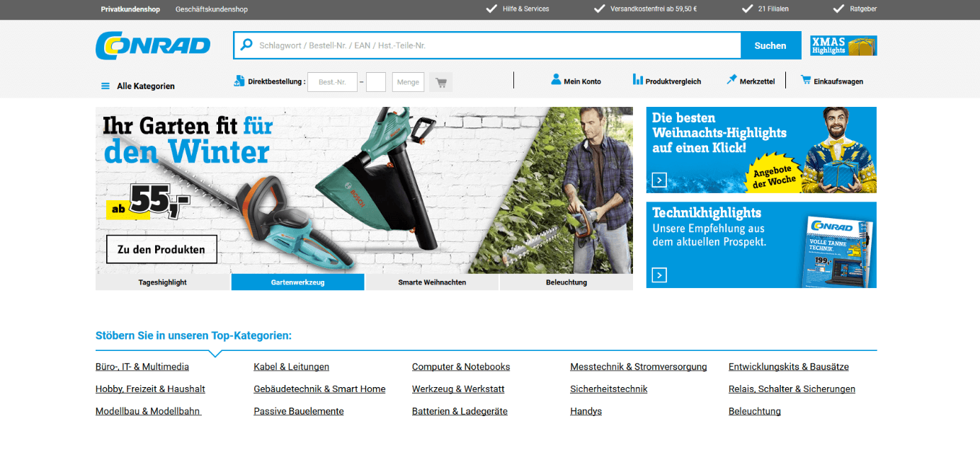
Task: Open Messtechnik & Stromversorgung category
Action: point(639,367)
